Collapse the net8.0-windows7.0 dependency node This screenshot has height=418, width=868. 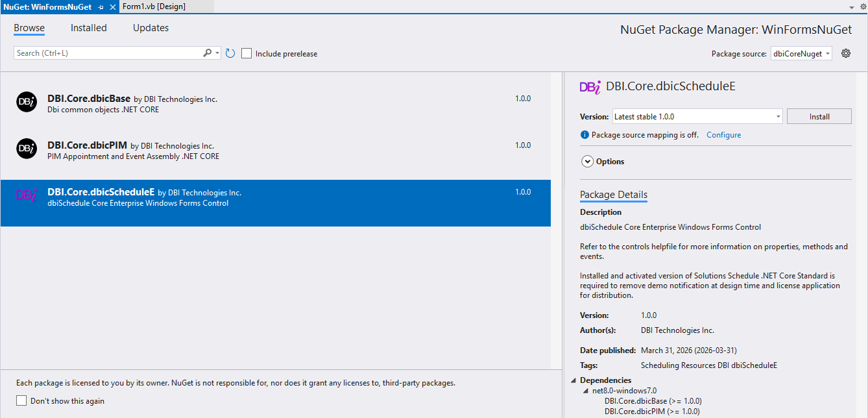(586, 391)
